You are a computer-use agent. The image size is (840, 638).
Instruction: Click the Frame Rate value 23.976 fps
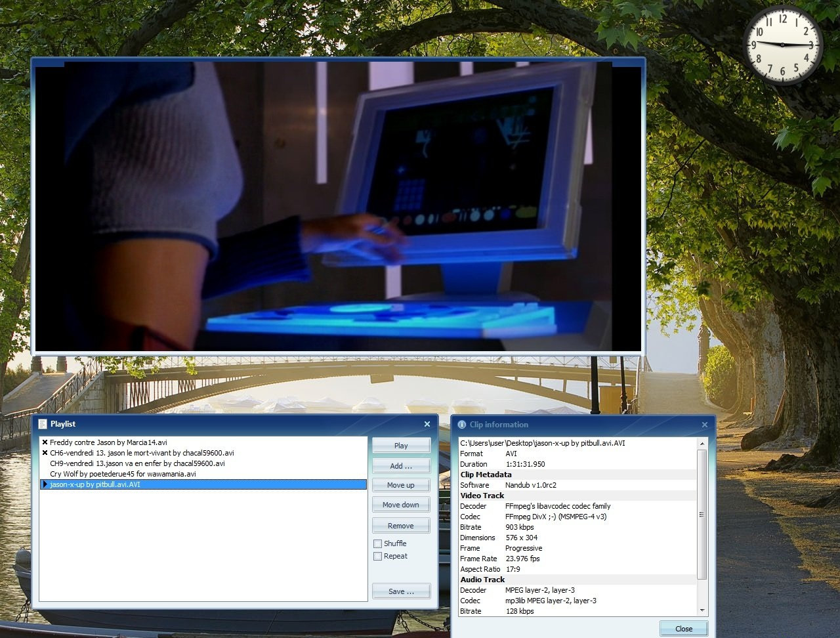(522, 559)
